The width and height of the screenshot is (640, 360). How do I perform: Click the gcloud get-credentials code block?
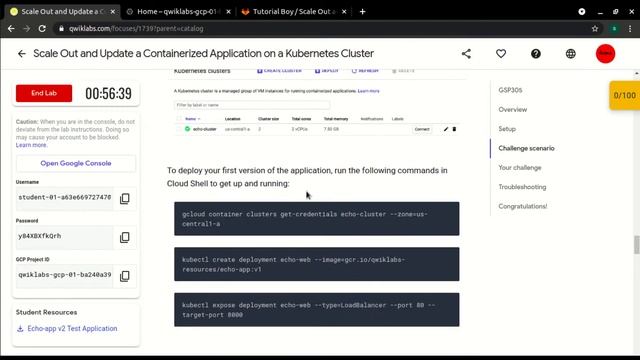point(317,219)
